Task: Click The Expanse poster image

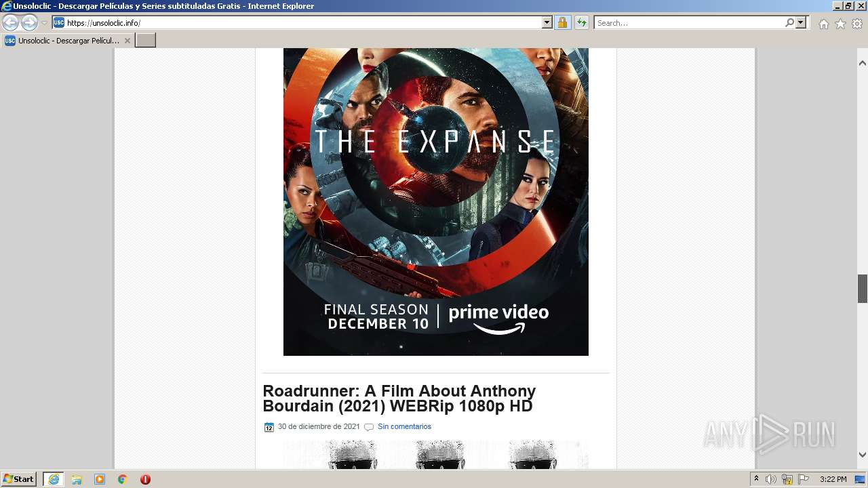Action: [436, 201]
